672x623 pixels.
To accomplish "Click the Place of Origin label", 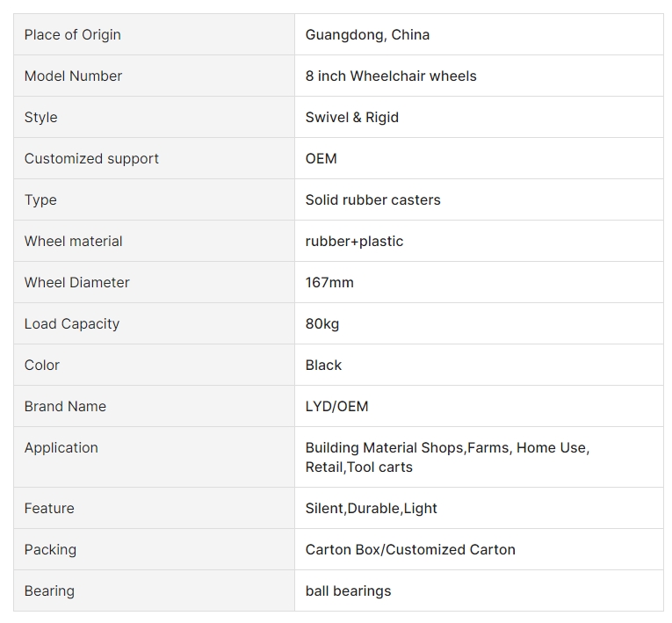I will [x=72, y=35].
